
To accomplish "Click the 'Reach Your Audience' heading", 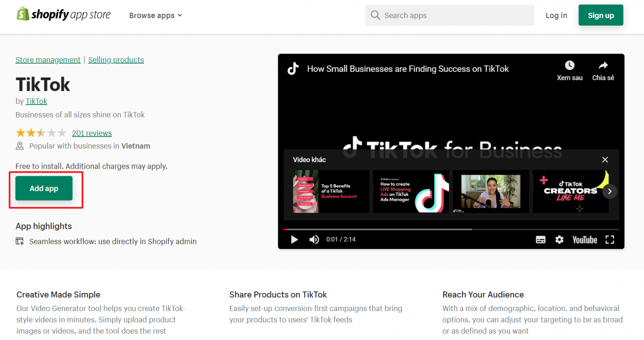I will click(x=483, y=295).
